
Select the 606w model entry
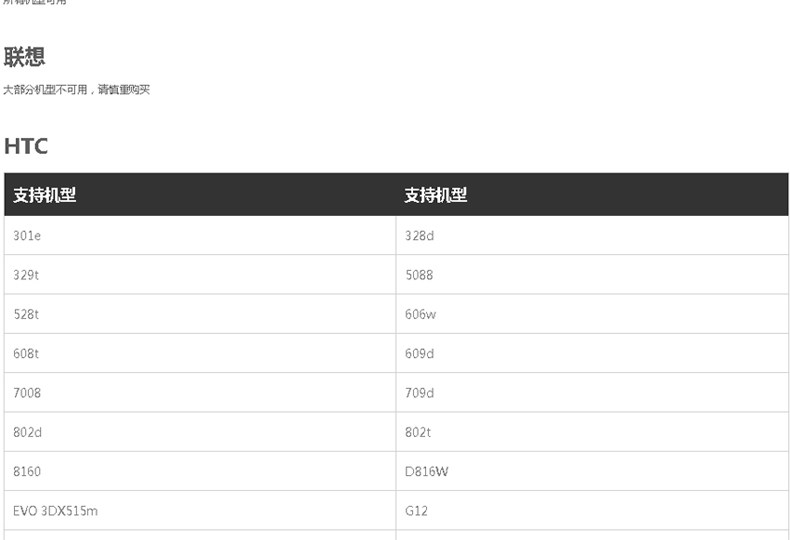tap(421, 314)
